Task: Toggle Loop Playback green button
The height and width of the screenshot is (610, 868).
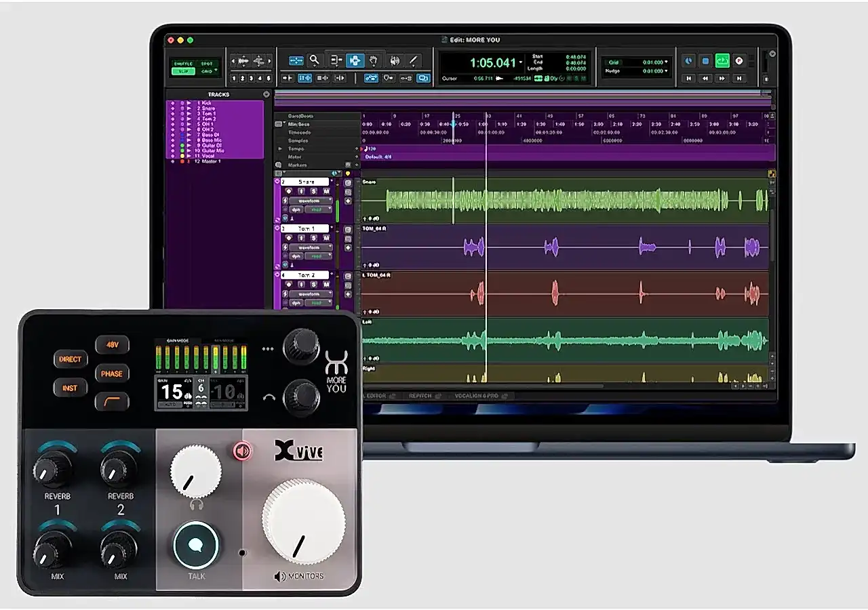Action: (722, 61)
